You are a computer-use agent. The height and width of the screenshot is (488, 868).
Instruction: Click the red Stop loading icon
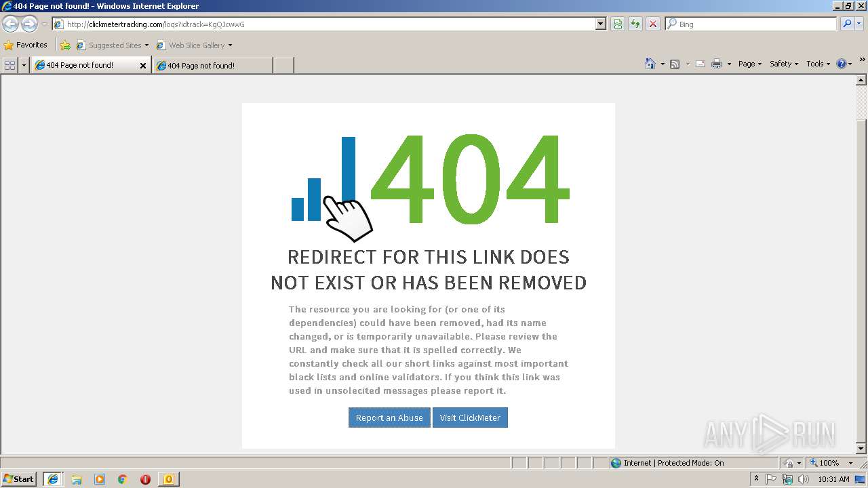coord(653,24)
